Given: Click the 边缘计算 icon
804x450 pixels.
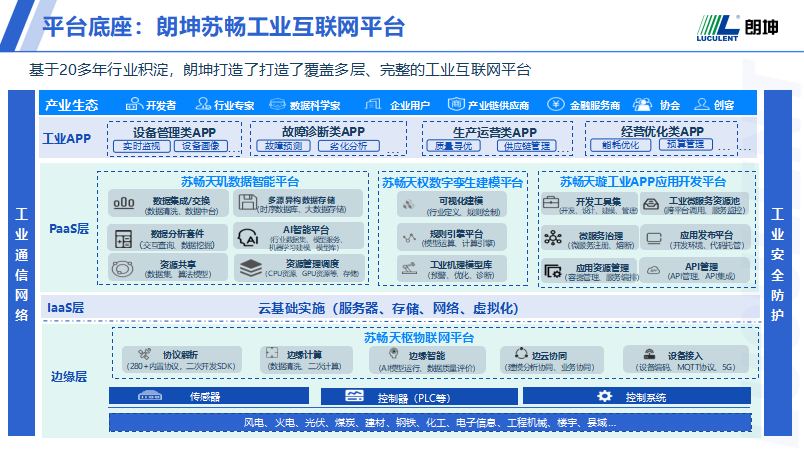Looking at the screenshot, I should [x=272, y=353].
